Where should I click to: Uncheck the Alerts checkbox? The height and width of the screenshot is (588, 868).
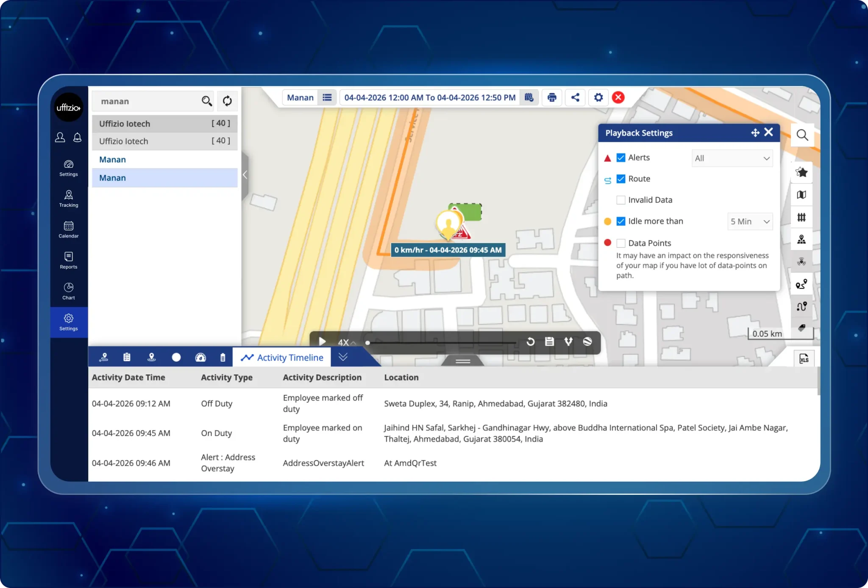(x=621, y=158)
